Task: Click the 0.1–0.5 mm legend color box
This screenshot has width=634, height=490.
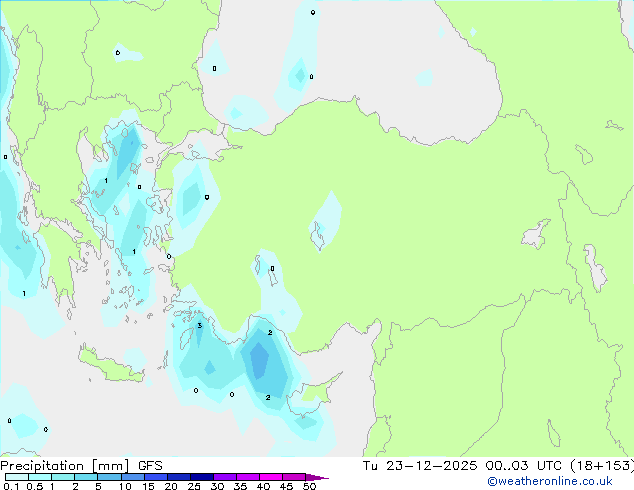Action: 17,477
